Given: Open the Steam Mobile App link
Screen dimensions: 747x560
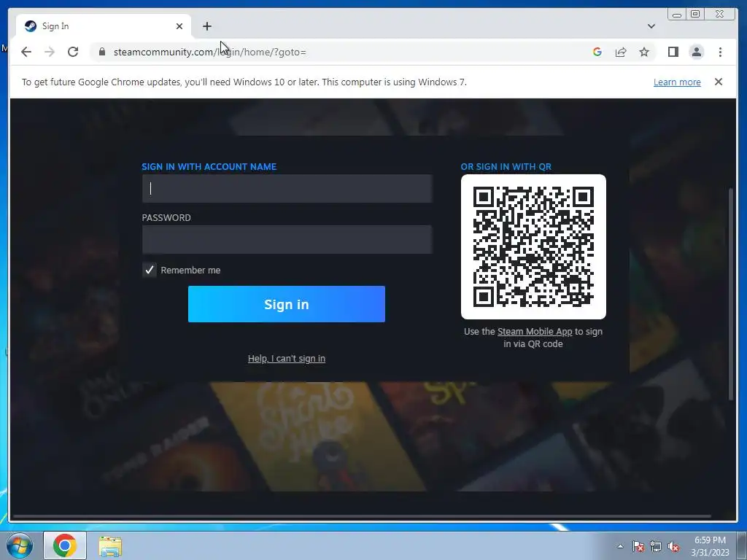Looking at the screenshot, I should coord(535,332).
